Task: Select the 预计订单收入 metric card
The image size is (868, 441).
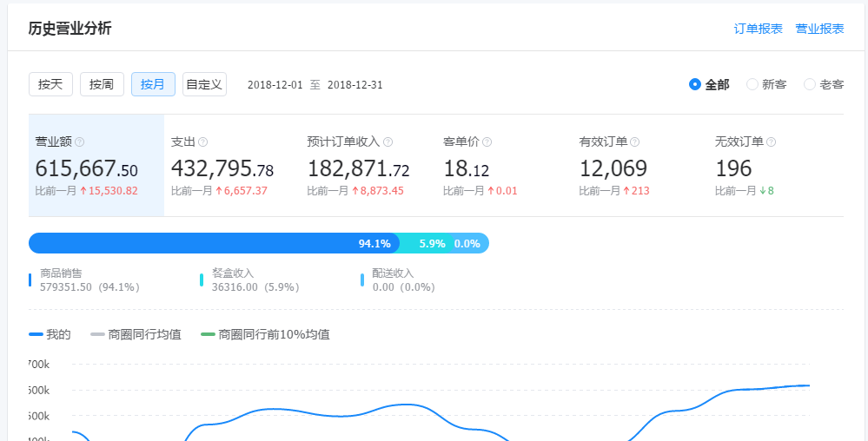Action: coord(368,166)
